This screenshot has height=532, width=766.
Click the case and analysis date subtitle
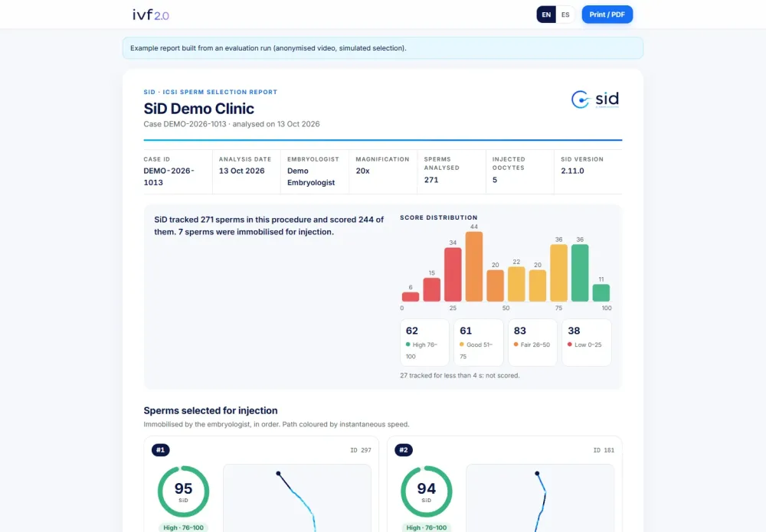(231, 124)
